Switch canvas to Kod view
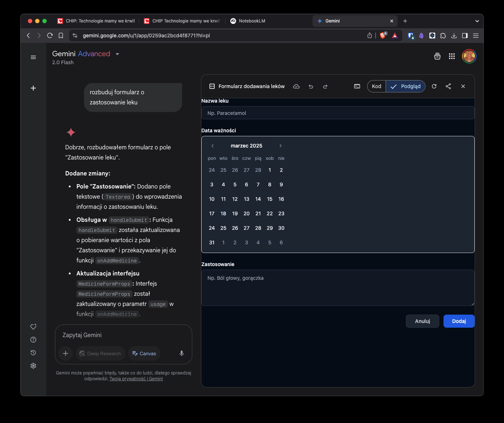Screen dimensions: 504x423 [x=377, y=86]
